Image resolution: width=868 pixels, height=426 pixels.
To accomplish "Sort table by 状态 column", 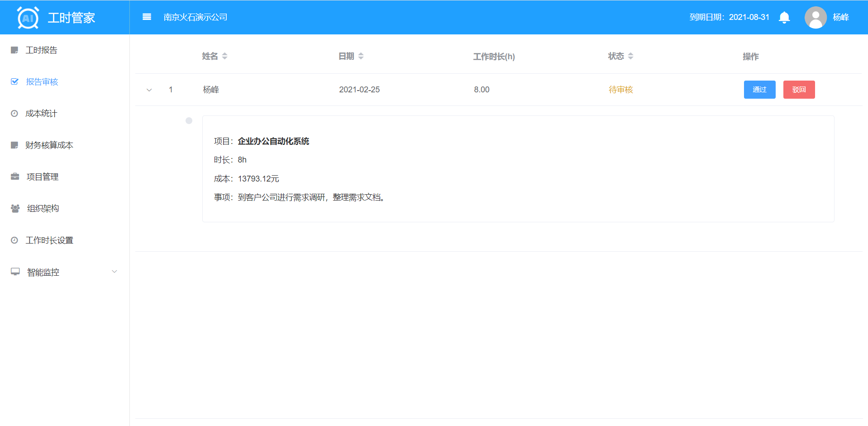I will [630, 56].
